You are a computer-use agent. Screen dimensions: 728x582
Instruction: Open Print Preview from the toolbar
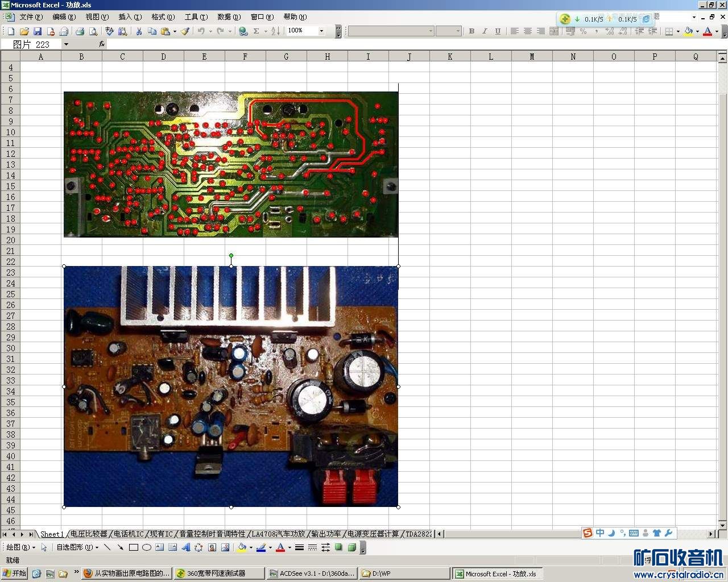coord(93,31)
